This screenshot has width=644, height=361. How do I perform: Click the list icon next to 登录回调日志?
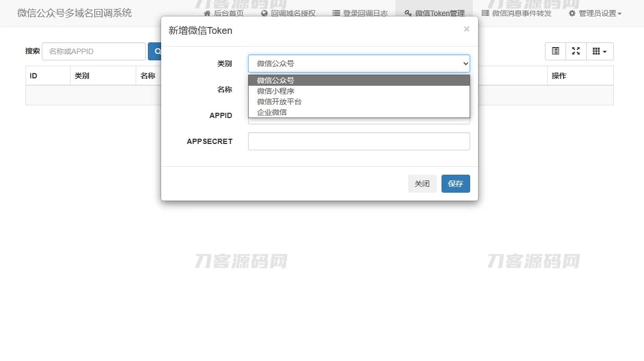click(336, 13)
